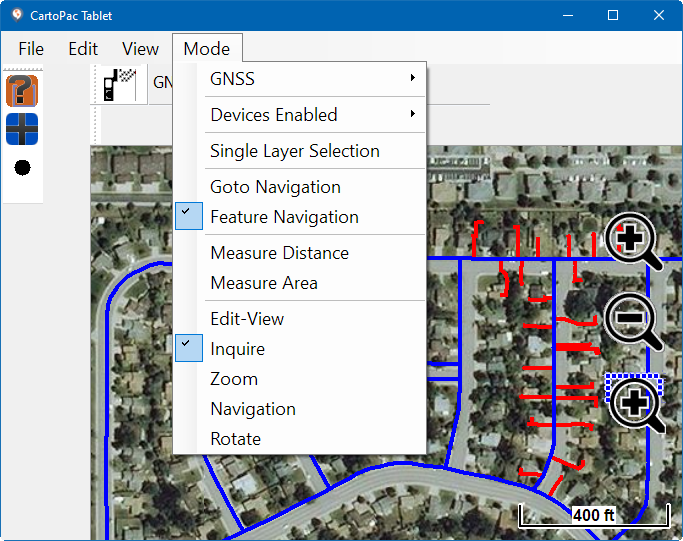The height and width of the screenshot is (541, 683).
Task: Open the Edit menu
Action: point(83,49)
